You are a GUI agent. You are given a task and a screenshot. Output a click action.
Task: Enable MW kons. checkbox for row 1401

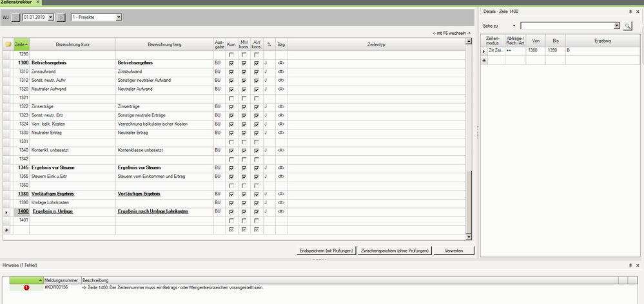click(x=244, y=221)
